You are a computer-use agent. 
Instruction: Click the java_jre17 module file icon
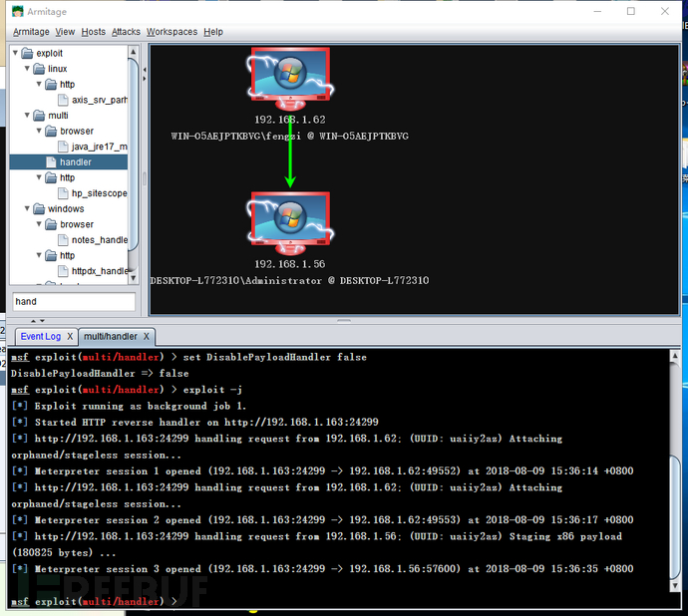click(x=63, y=147)
